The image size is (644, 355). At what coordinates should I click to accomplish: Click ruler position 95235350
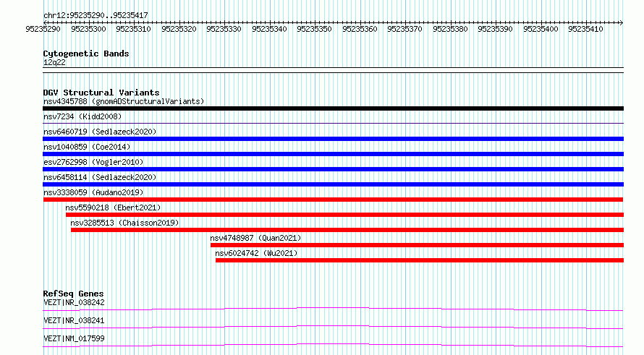tap(314, 29)
